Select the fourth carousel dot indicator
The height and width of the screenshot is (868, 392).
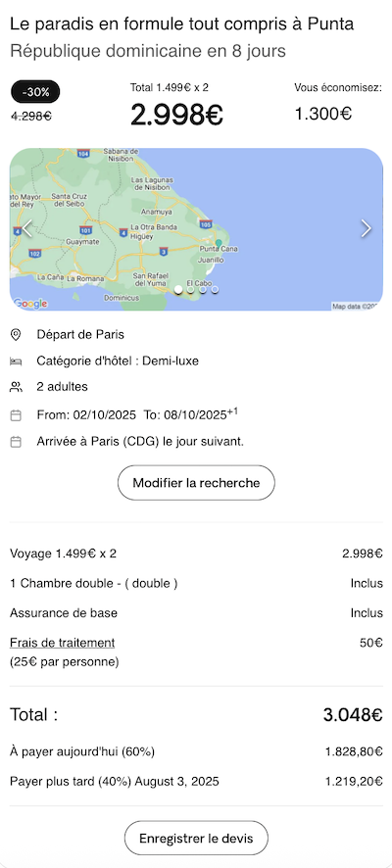215,289
